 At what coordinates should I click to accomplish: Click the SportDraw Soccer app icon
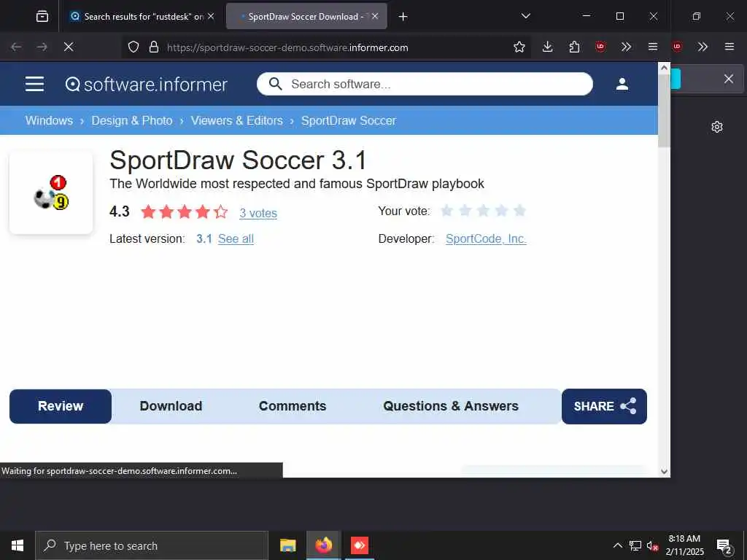point(51,192)
